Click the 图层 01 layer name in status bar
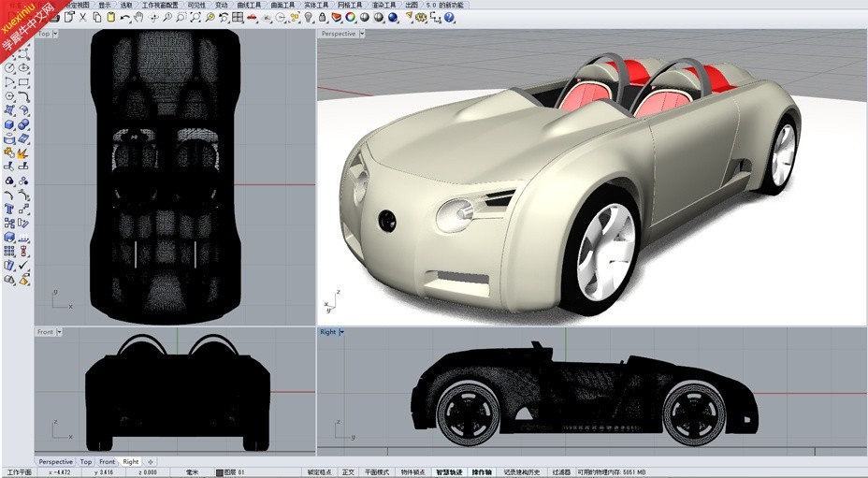This screenshot has height=478, width=868. pos(234,472)
